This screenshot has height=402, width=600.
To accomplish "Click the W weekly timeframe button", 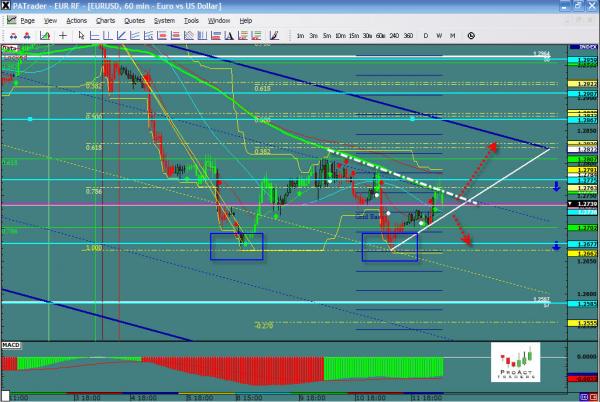I will (x=438, y=35).
